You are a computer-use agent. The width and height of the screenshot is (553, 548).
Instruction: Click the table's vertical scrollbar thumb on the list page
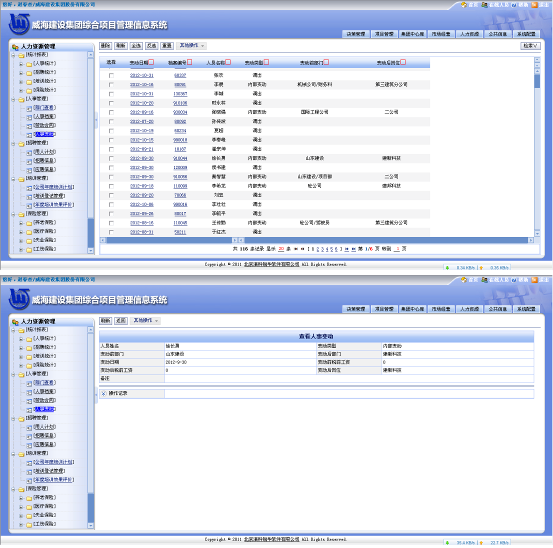pos(537,81)
